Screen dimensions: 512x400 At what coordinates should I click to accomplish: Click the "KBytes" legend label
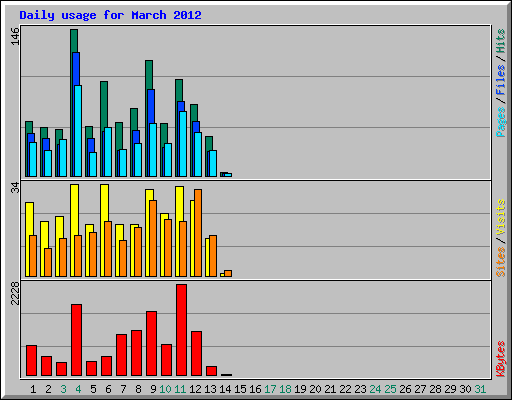(x=500, y=359)
